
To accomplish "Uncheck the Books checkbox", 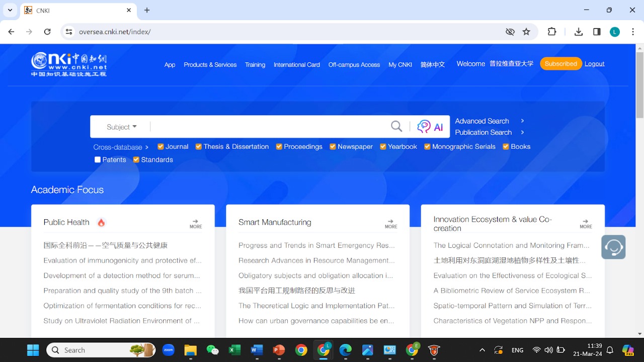I will pos(506,146).
